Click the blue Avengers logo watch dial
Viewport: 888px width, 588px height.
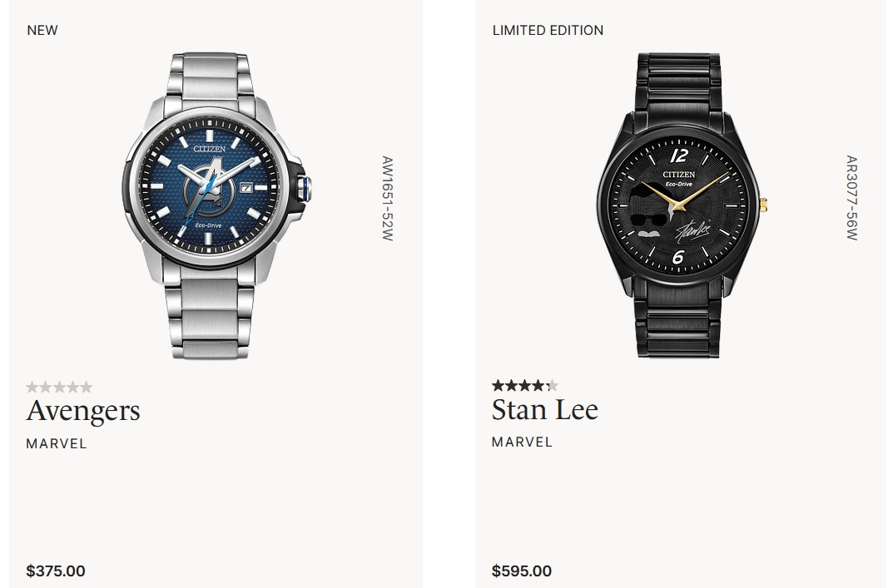click(210, 186)
